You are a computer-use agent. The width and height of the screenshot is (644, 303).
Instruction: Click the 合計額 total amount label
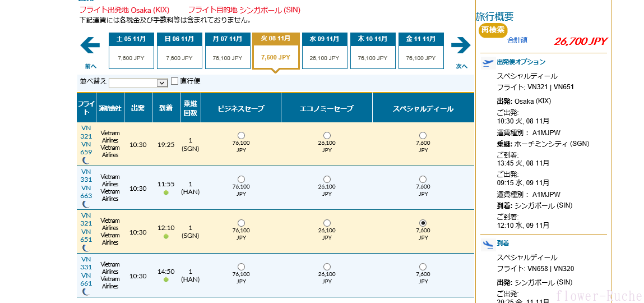(x=517, y=40)
